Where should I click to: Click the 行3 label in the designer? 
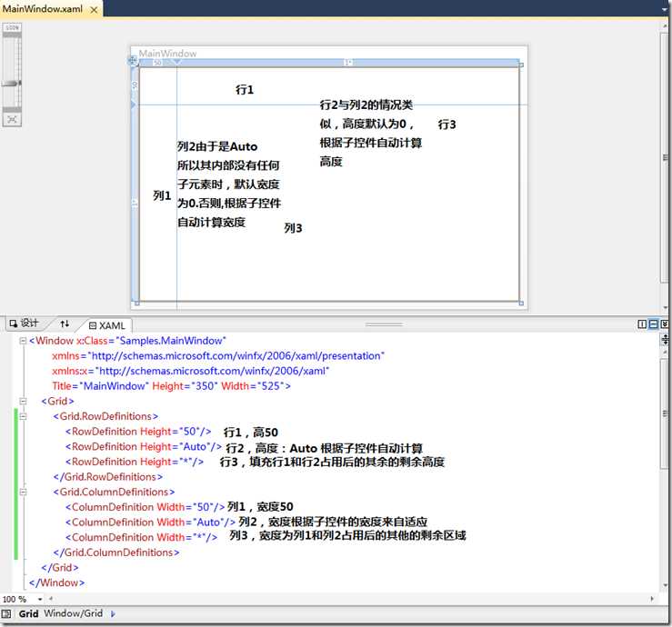(x=447, y=124)
